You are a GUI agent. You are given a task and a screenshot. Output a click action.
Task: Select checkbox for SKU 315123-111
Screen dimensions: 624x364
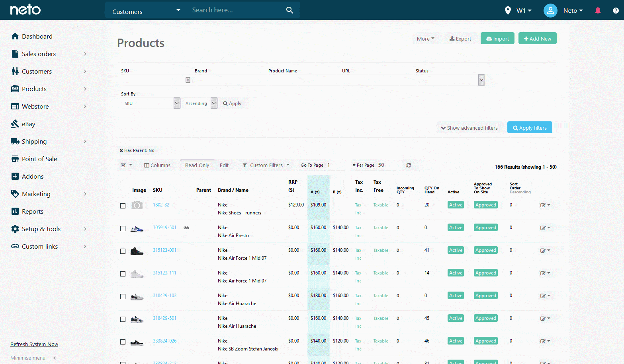coord(123,274)
